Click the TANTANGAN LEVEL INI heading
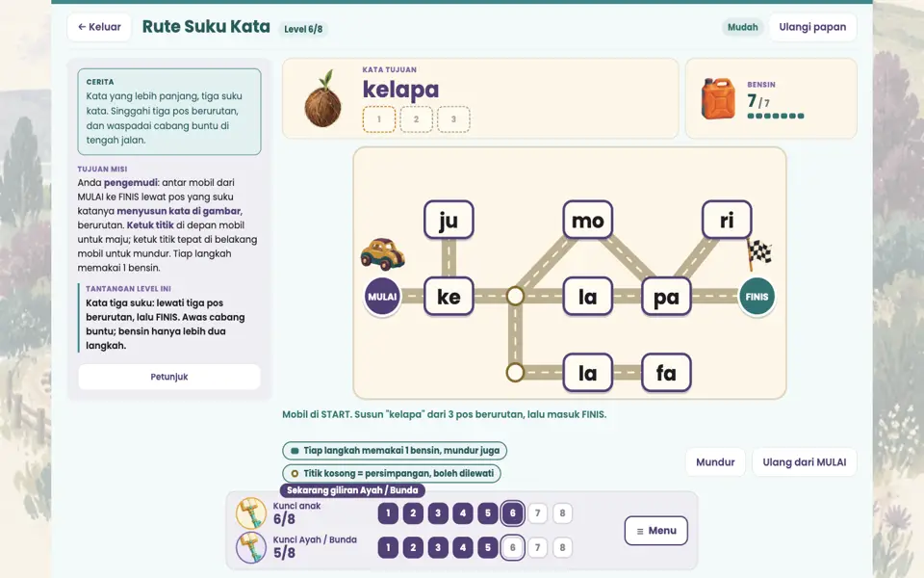The image size is (924, 578). 128,289
